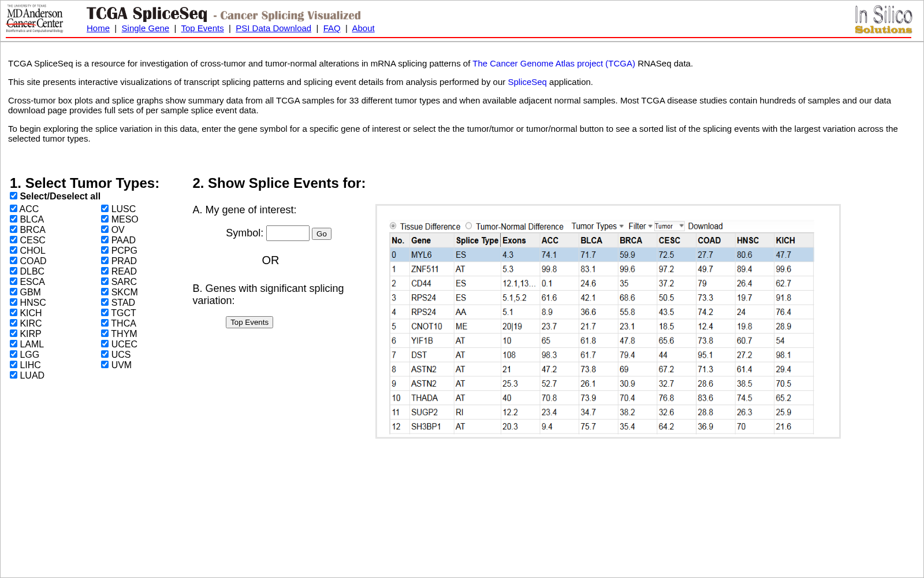The height and width of the screenshot is (578, 924).
Task: Click the MD Anderson Cancer Center logo
Action: [35, 18]
